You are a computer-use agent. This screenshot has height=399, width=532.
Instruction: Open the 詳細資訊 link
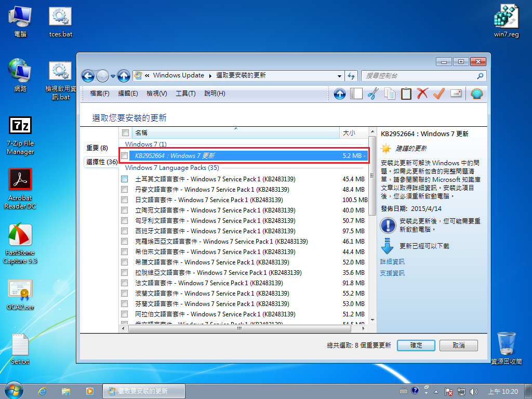pyautogui.click(x=392, y=262)
